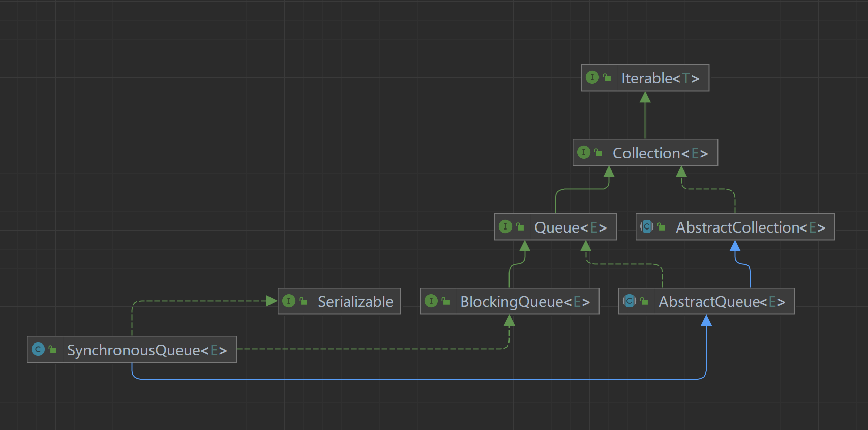Select the AbstractQueue<E> label text
The height and width of the screenshot is (430, 868).
pyautogui.click(x=722, y=302)
